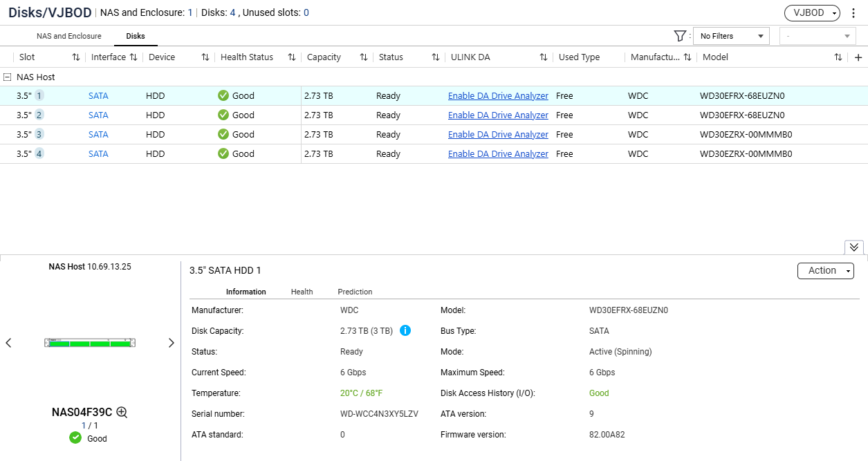Collapse the NAS Host tree group

[x=7, y=77]
